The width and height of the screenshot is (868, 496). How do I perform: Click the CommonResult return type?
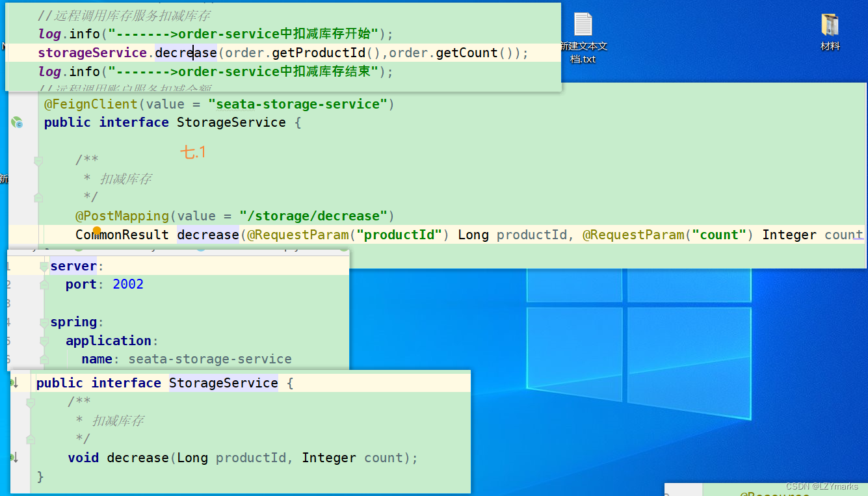tap(122, 235)
